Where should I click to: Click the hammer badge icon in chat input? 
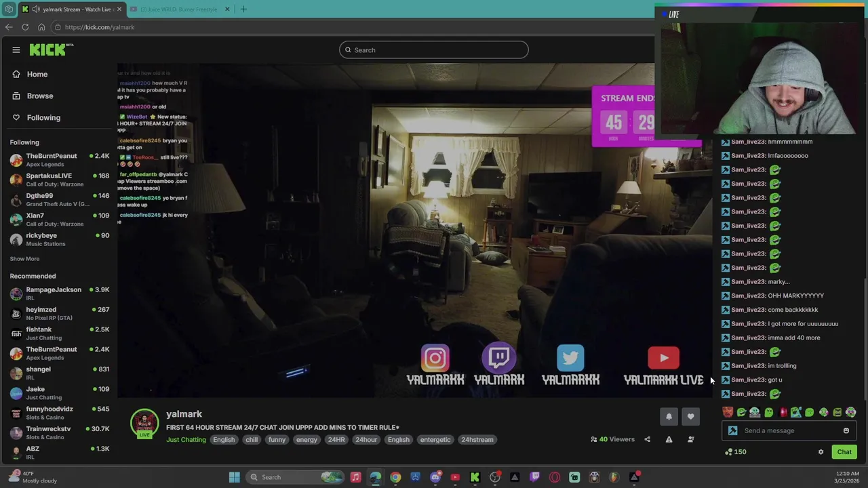pos(732,430)
